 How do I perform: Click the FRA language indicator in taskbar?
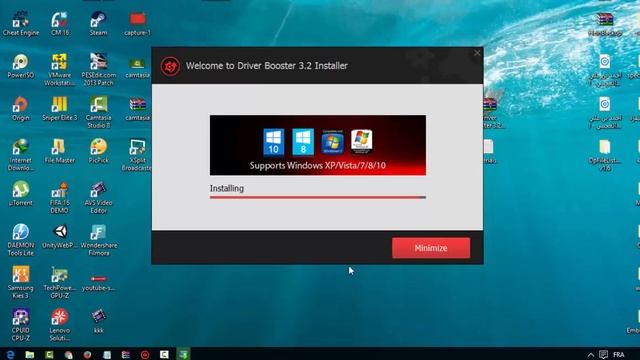[619, 355]
